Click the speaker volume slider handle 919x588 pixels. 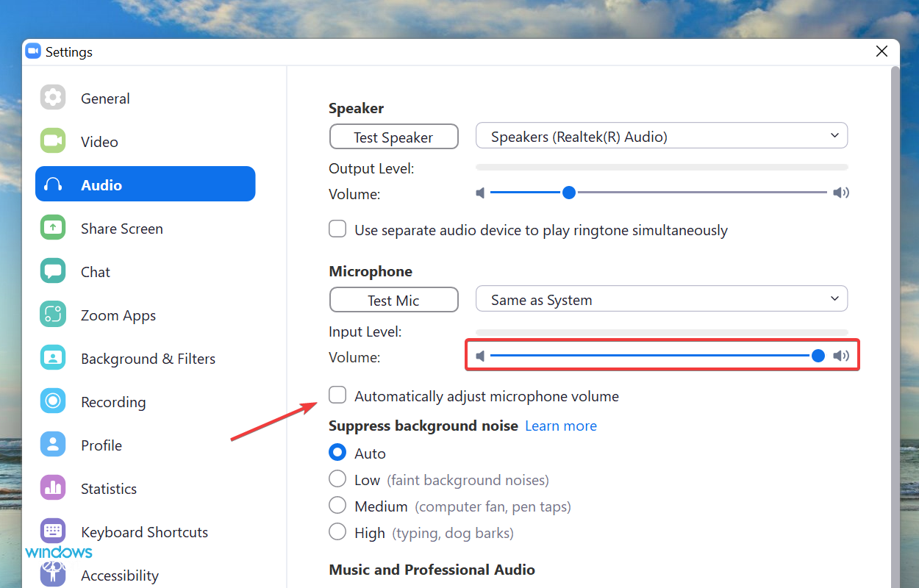568,193
